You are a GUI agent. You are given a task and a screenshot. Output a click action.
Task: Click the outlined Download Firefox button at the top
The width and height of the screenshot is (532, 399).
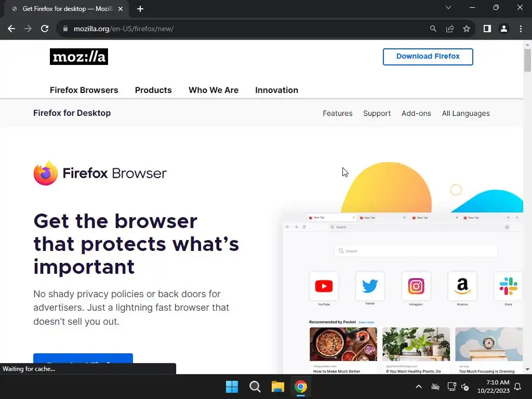click(x=428, y=57)
